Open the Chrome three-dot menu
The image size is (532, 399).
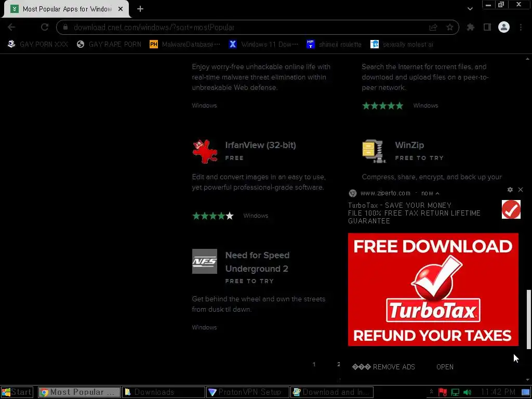tap(521, 27)
